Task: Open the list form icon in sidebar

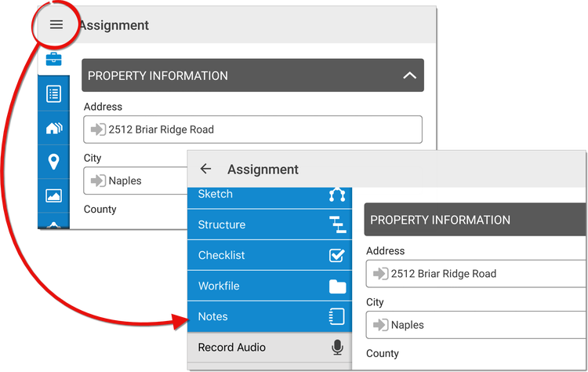Action: [x=53, y=93]
